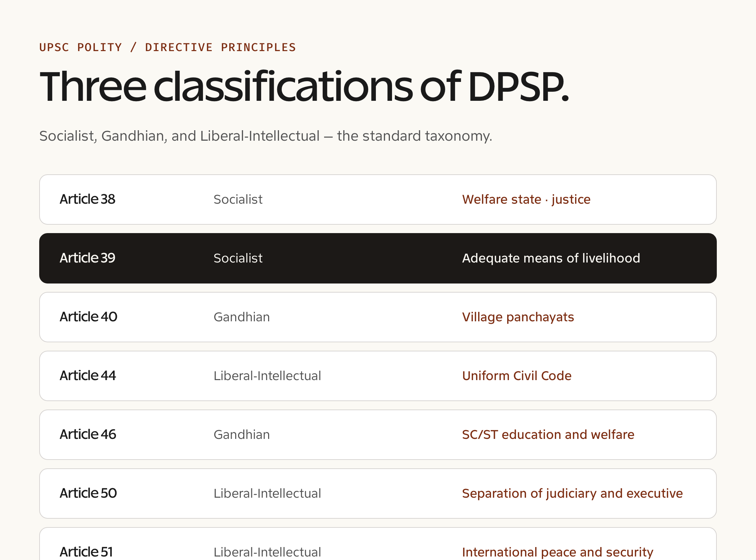Select the Article 50 row label
The height and width of the screenshot is (560, 756).
pos(88,493)
